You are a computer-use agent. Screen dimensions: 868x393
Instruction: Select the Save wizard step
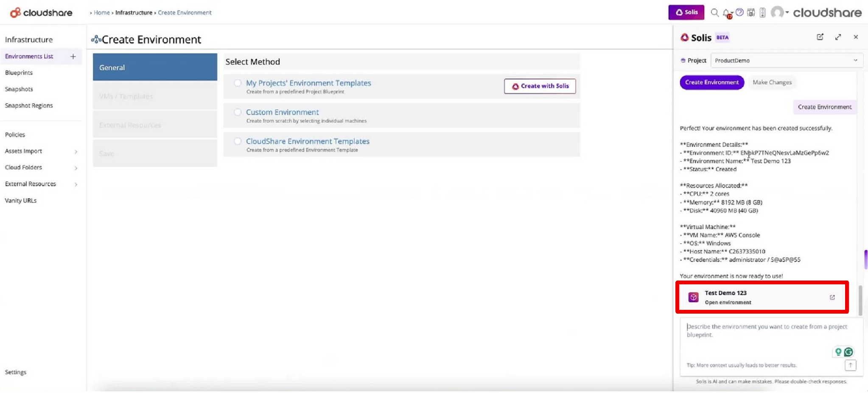click(155, 153)
